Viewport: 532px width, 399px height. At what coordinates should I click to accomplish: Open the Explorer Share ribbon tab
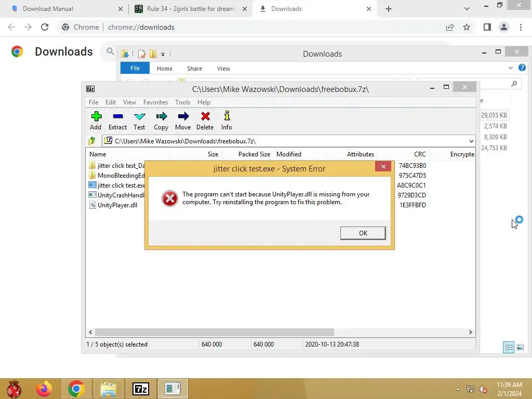coord(194,69)
